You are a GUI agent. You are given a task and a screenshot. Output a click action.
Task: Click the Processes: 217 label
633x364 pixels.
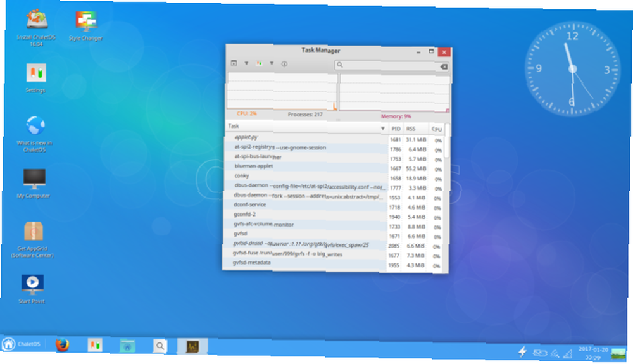305,115
